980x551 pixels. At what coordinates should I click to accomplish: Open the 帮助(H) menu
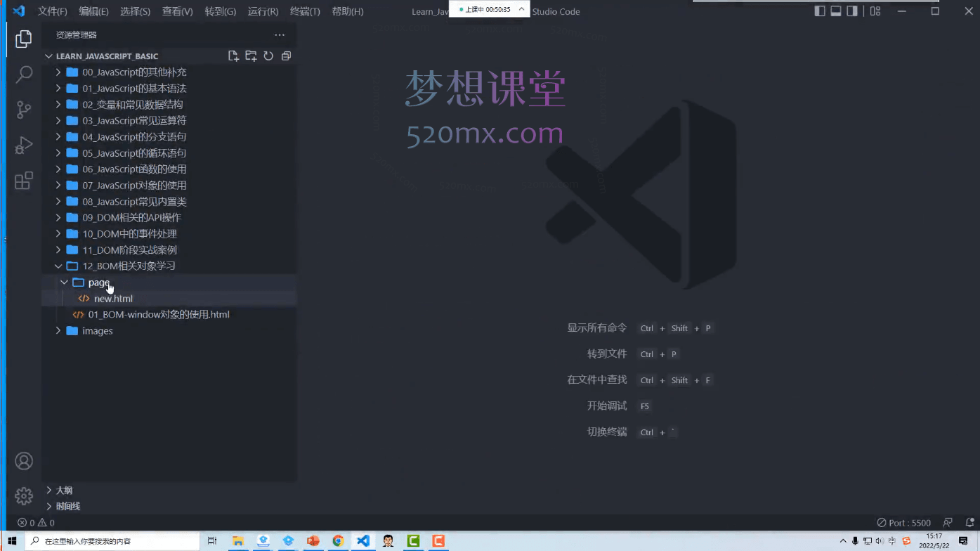347,11
